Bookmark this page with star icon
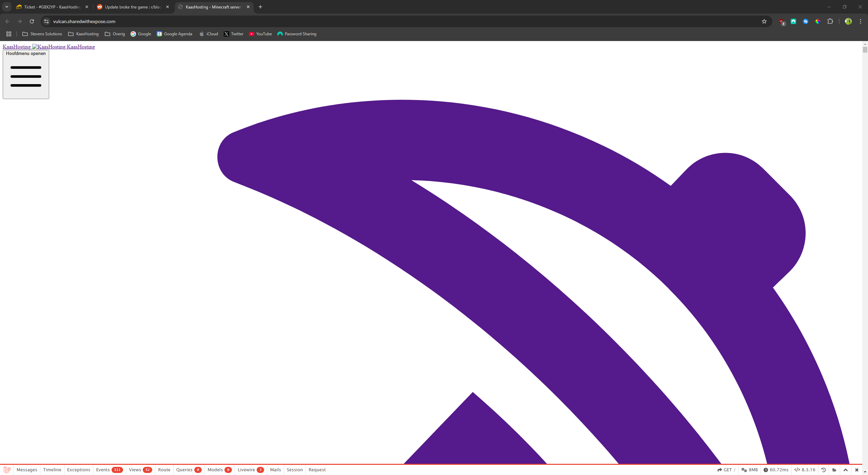This screenshot has width=868, height=475. click(764, 21)
